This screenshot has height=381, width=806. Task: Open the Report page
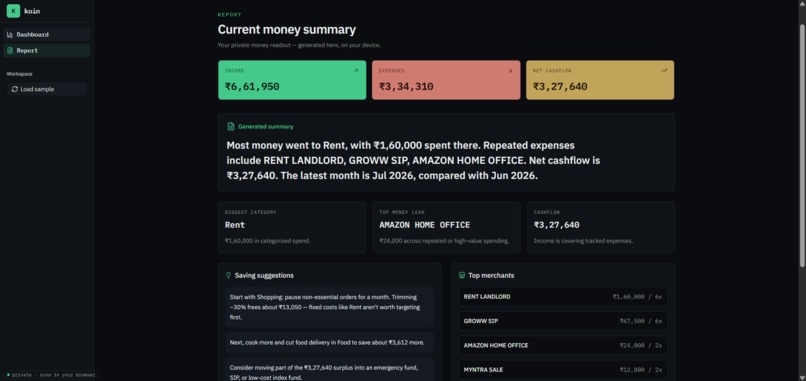[x=47, y=50]
